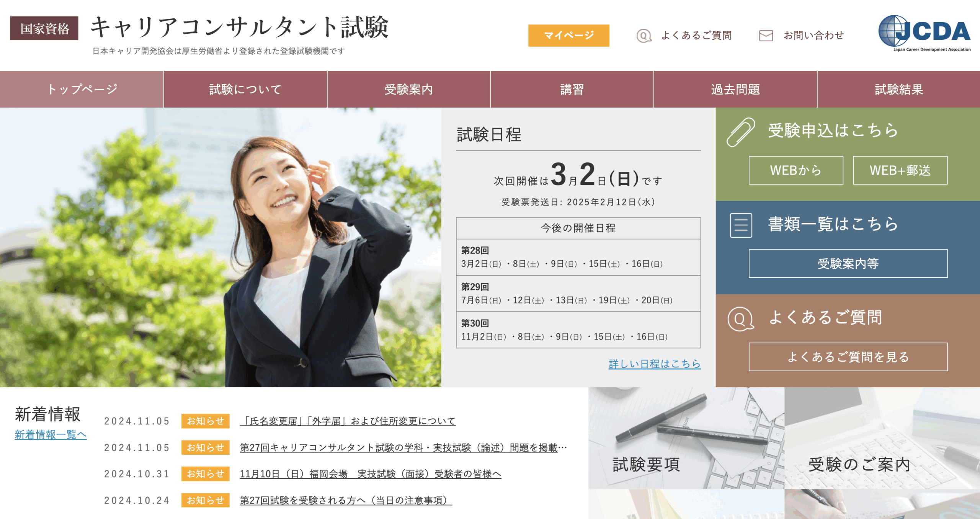Click the paperclip icon beside 受験申込はこちら
Screen dimensions: 980x519
pyautogui.click(x=741, y=132)
